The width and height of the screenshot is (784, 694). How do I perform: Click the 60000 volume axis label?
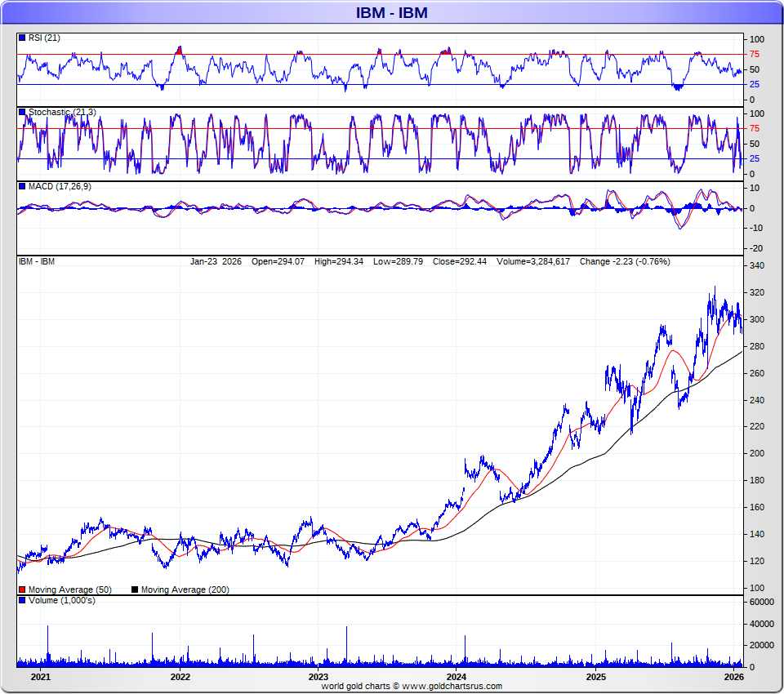[761, 603]
